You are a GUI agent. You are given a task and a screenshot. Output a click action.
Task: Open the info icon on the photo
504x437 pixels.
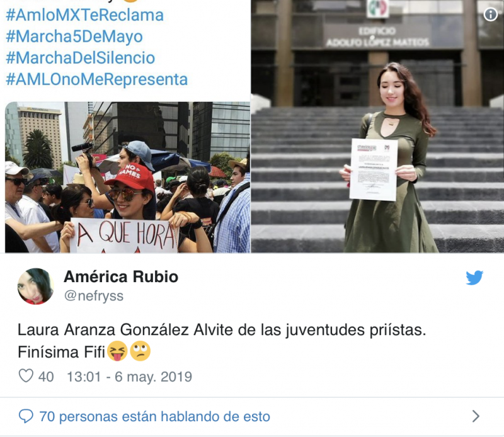pyautogui.click(x=491, y=14)
